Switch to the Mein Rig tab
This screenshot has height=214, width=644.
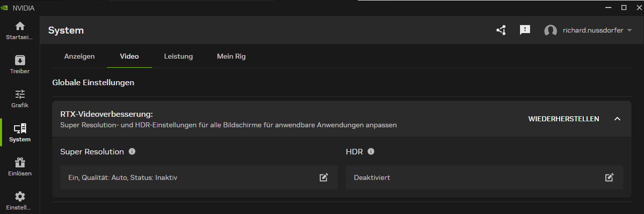(231, 57)
